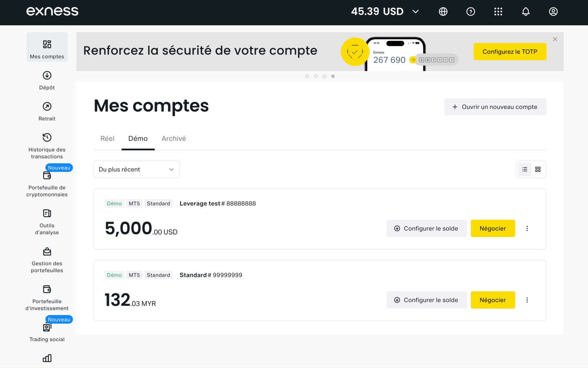Click Configurez le TOTP button
The width and height of the screenshot is (588, 368).
(510, 52)
